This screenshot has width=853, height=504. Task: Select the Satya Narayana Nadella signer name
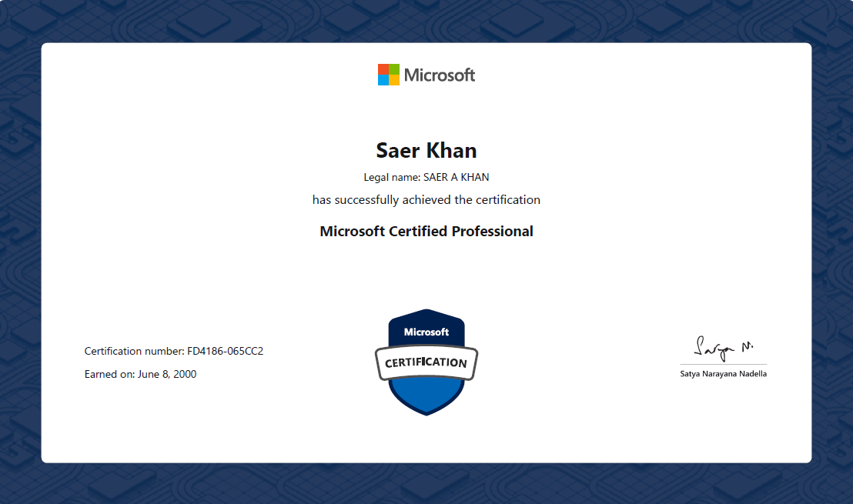tap(723, 374)
